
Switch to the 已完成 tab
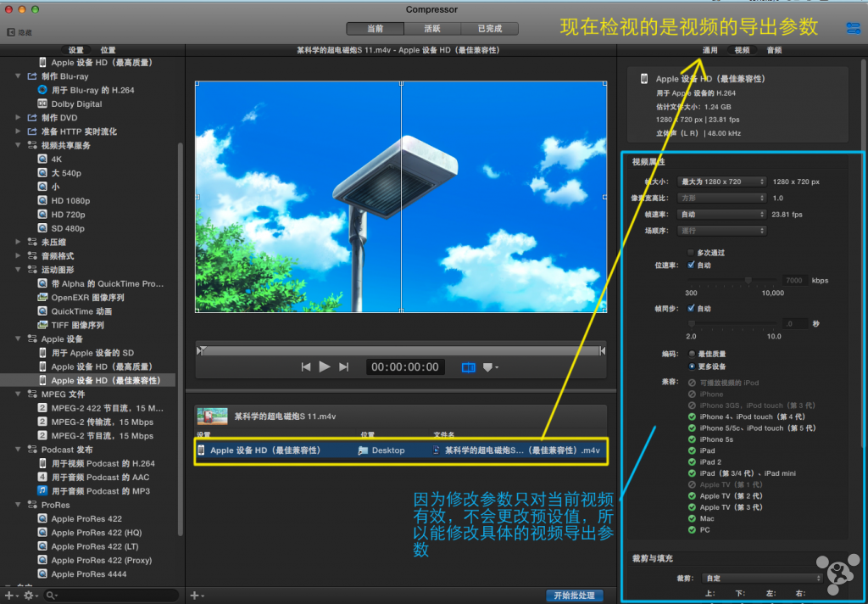click(489, 29)
